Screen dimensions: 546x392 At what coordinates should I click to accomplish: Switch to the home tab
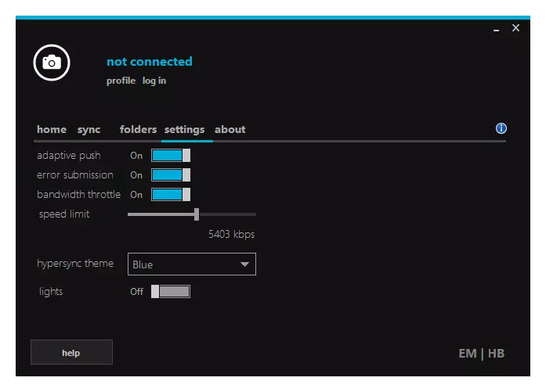pyautogui.click(x=52, y=130)
